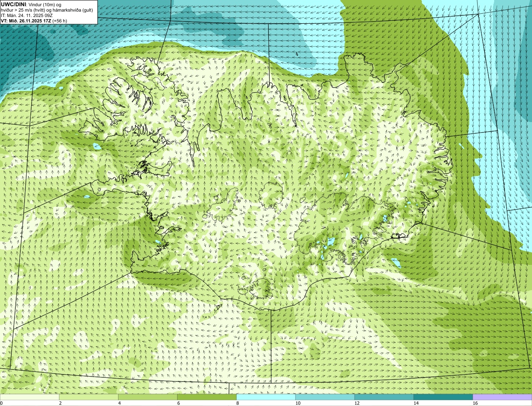Screen dimensions: 532x406
Task: Click the dark teal 14–16 legend color segment
Action: 443,397
